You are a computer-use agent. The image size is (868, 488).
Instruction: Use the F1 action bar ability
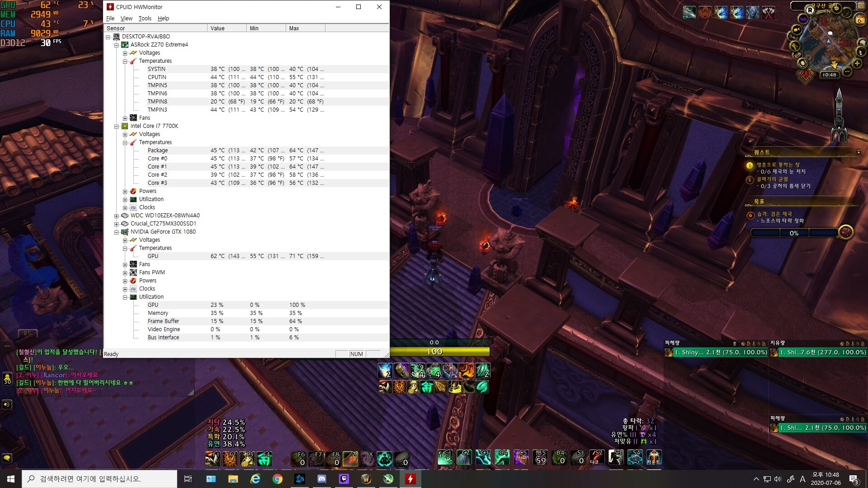click(212, 459)
